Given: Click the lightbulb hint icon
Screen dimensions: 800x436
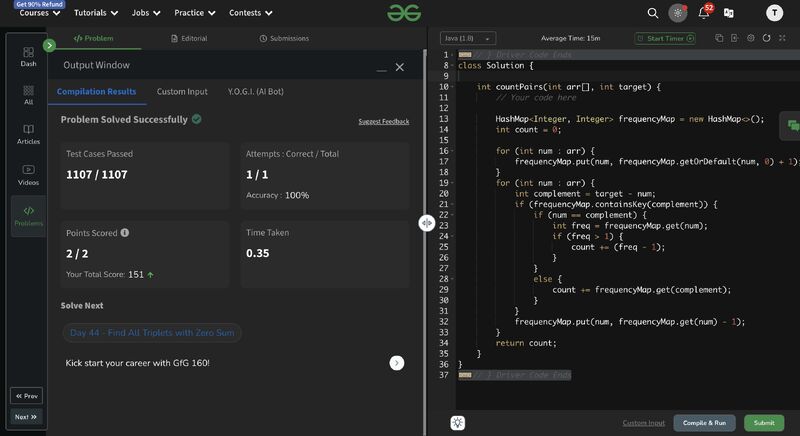Looking at the screenshot, I should [458, 423].
